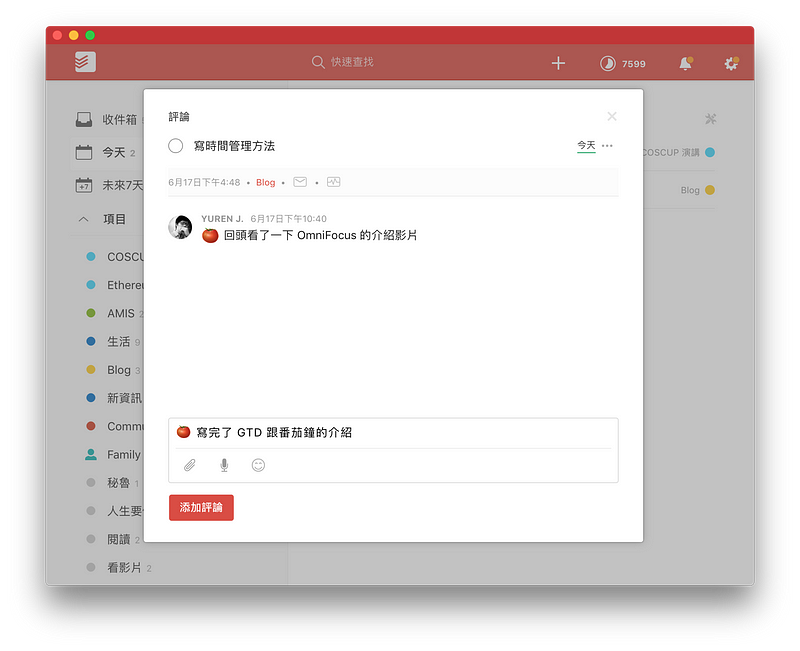The width and height of the screenshot is (800, 651).
Task: Click the Todoist logo icon
Action: coord(85,63)
